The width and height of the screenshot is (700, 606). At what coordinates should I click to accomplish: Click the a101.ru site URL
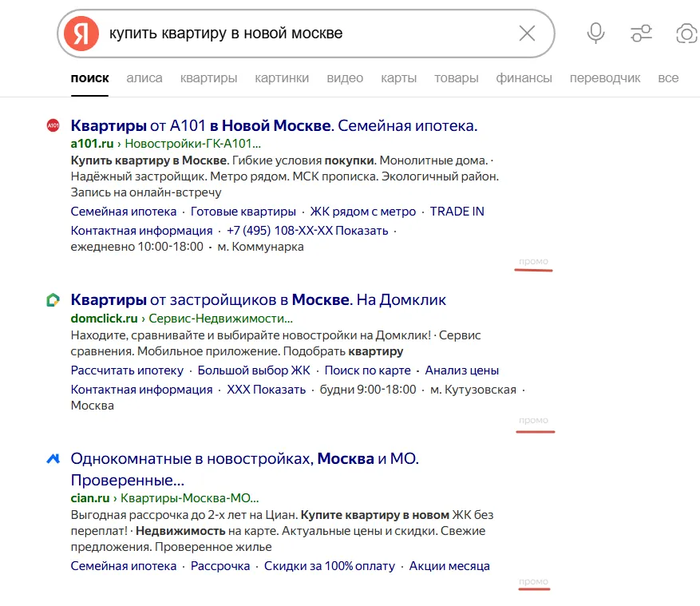point(92,144)
